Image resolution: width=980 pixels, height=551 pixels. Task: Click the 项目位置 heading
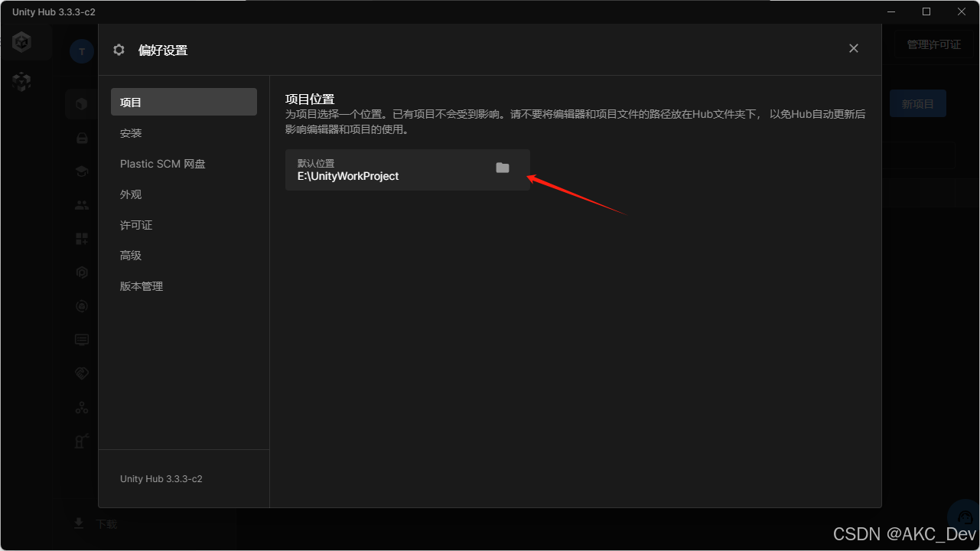(310, 99)
